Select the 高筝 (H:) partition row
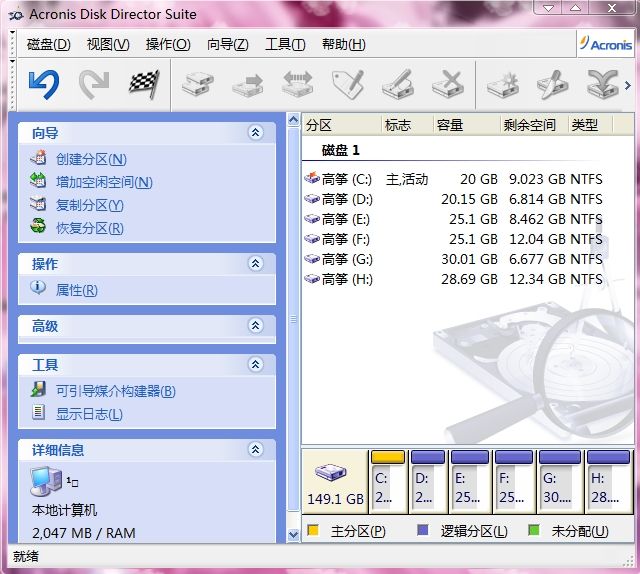Viewport: 640px width, 574px height. pyautogui.click(x=453, y=279)
